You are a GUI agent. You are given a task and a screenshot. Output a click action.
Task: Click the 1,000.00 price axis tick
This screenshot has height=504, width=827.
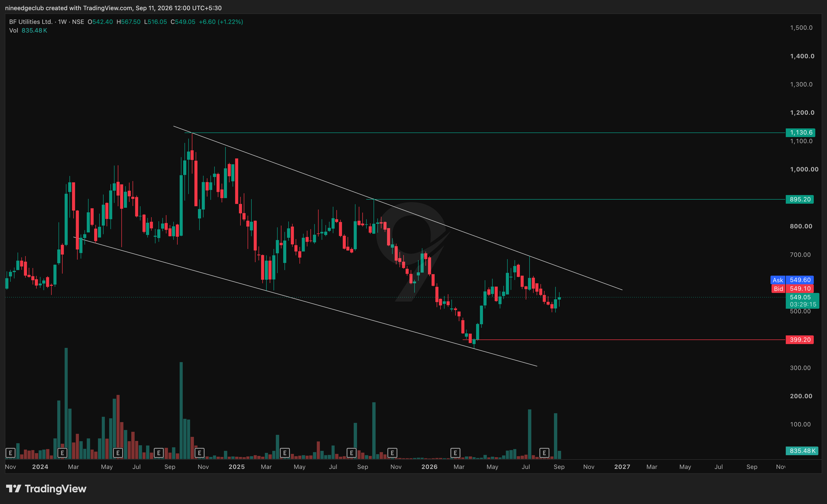[804, 169]
